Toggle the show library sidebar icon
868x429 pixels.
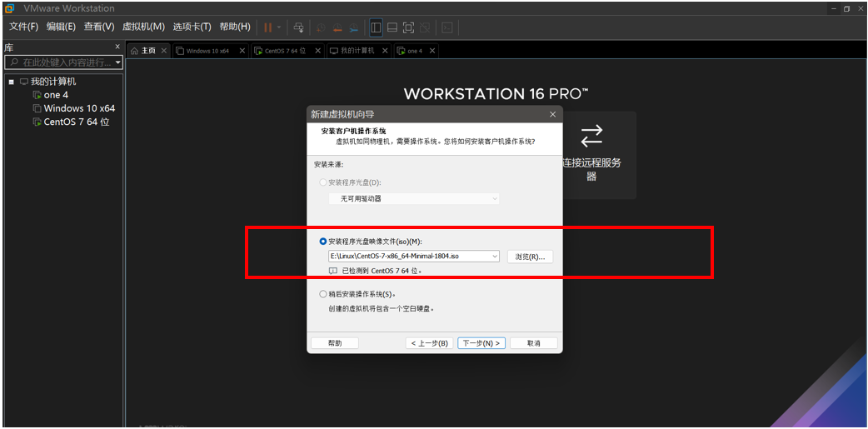tap(376, 27)
